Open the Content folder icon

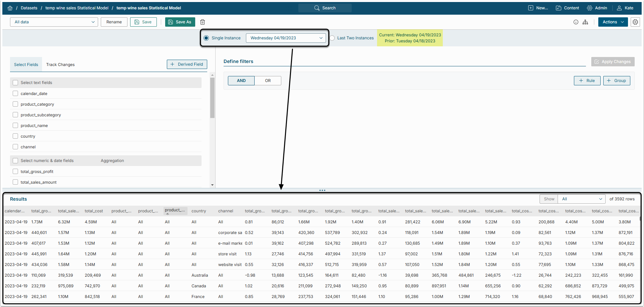558,8
